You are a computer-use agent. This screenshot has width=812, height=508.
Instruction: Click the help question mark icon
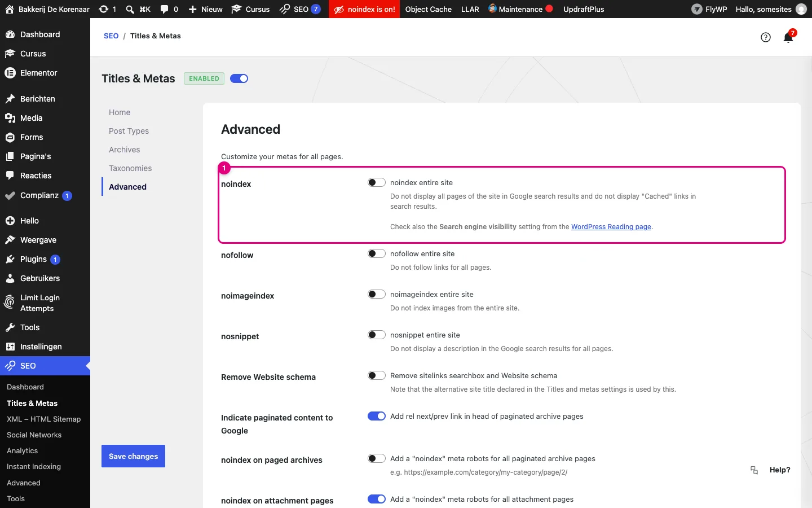click(766, 37)
